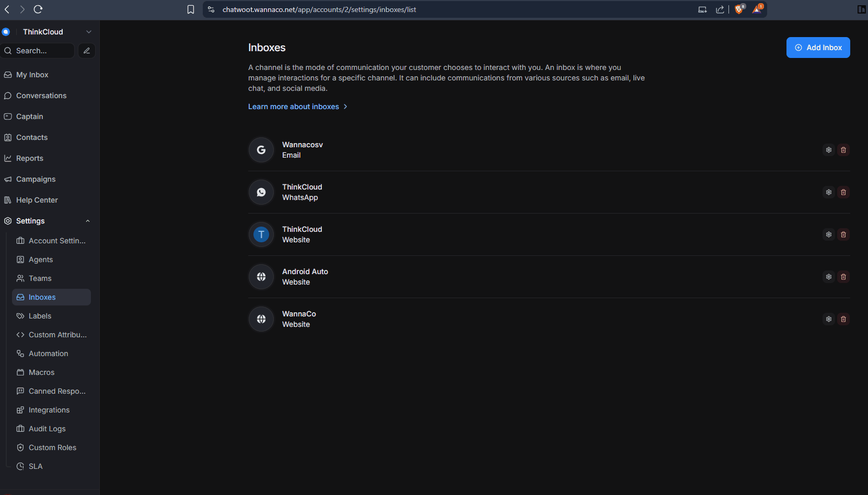The height and width of the screenshot is (495, 868).
Task: Click the WannaCo inbox name
Action: (x=299, y=314)
